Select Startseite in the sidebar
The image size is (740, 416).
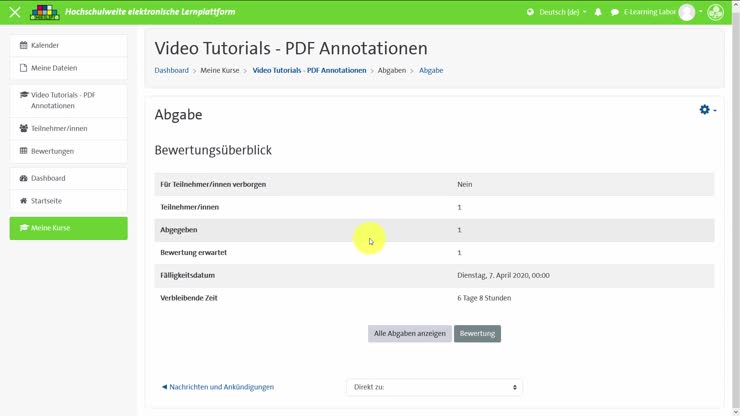click(68, 201)
